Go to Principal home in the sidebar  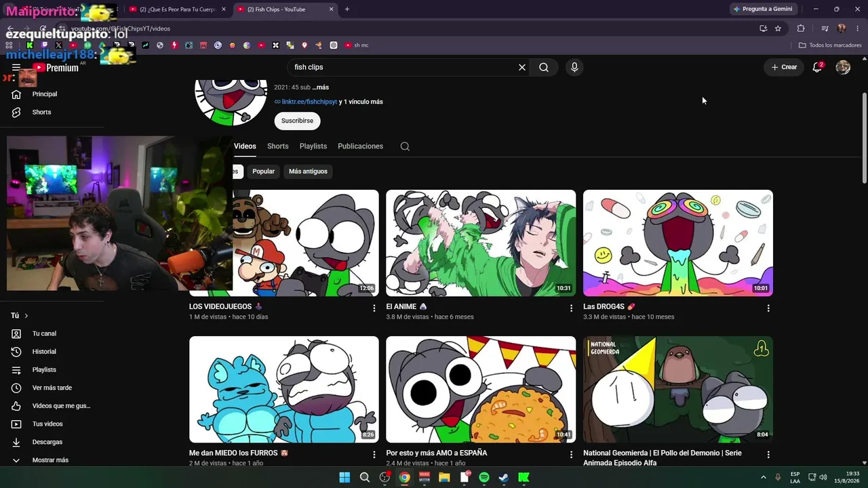[45, 94]
